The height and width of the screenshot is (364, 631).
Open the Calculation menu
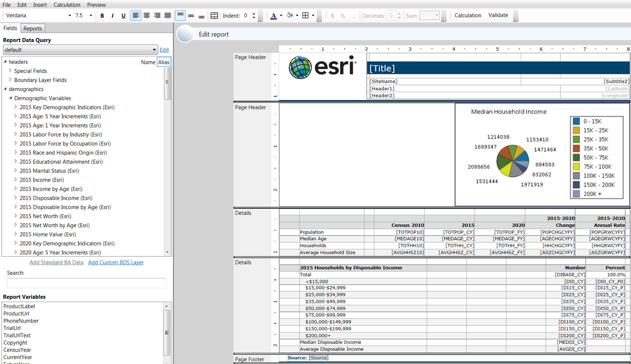66,5
